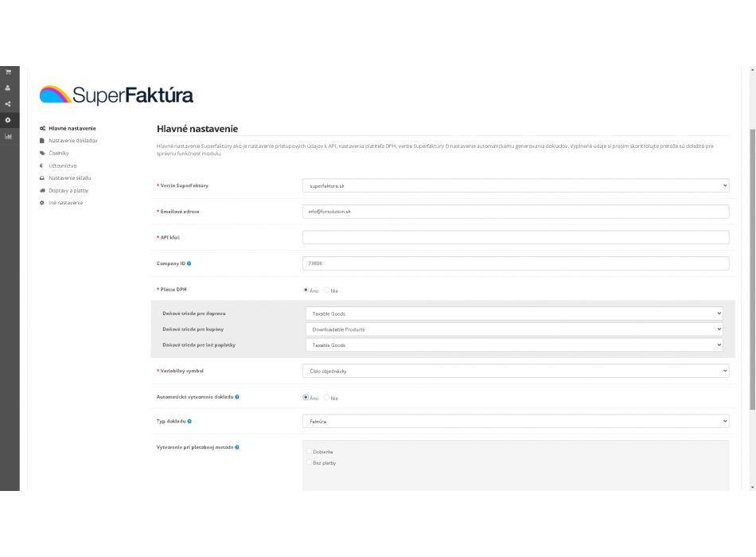Click the SuperFaktúra logo
This screenshot has height=557, width=756.
(116, 95)
